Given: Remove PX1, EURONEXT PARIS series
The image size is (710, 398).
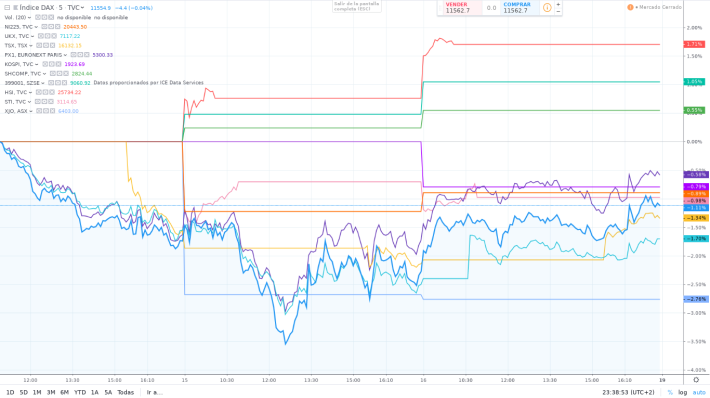Looking at the screenshot, I should tap(87, 55).
